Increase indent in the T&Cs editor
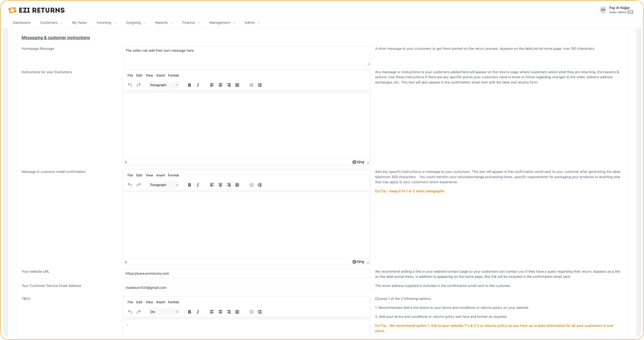Image resolution: width=644 pixels, height=340 pixels. point(260,312)
